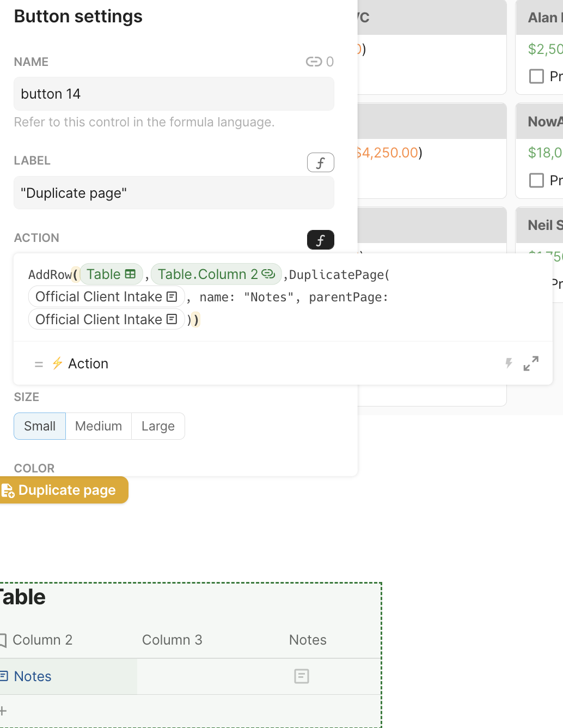Click the plus icon to add table row
563x728 pixels.
pos(3,711)
